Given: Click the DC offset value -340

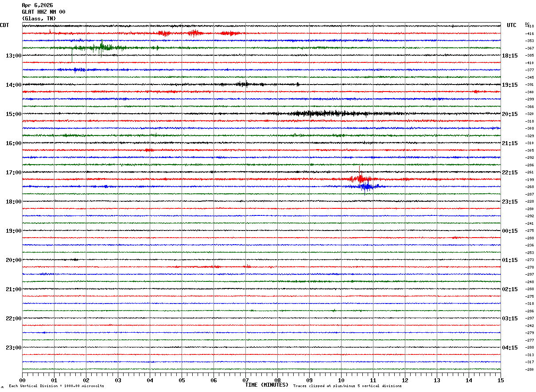Looking at the screenshot, I should pyautogui.click(x=529, y=92).
